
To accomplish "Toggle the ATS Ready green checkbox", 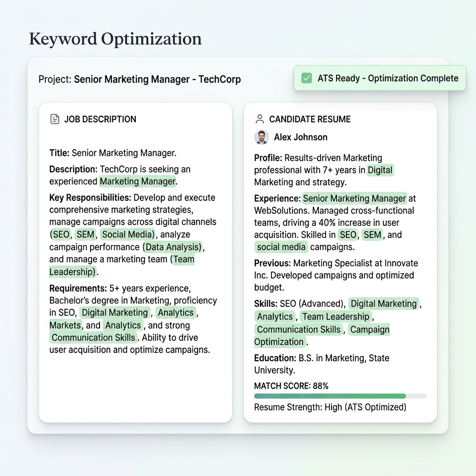I will (307, 78).
